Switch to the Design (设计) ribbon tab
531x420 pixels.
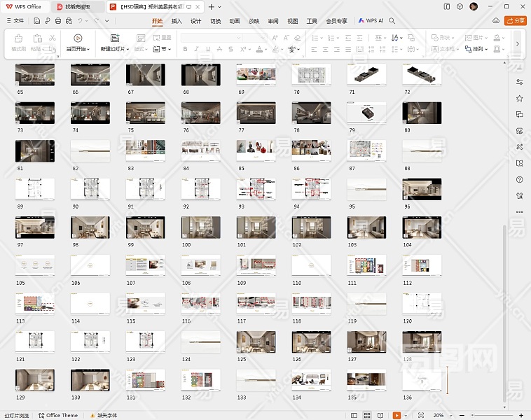coord(196,21)
